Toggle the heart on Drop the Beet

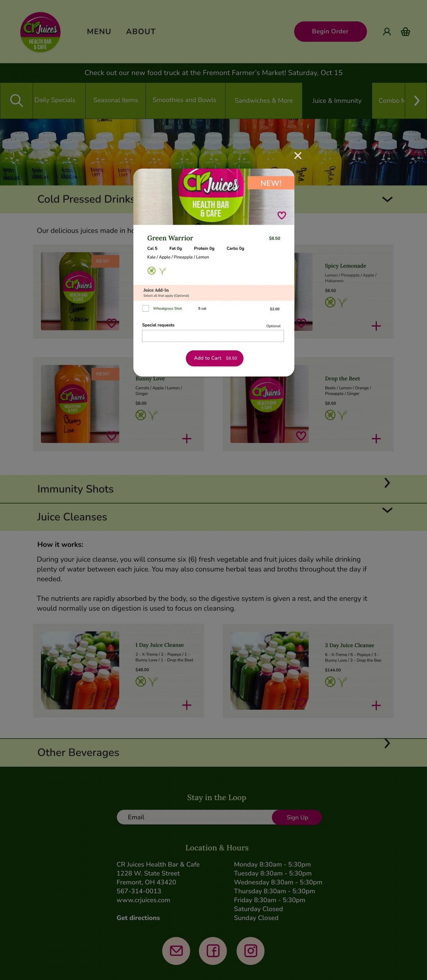click(x=301, y=436)
